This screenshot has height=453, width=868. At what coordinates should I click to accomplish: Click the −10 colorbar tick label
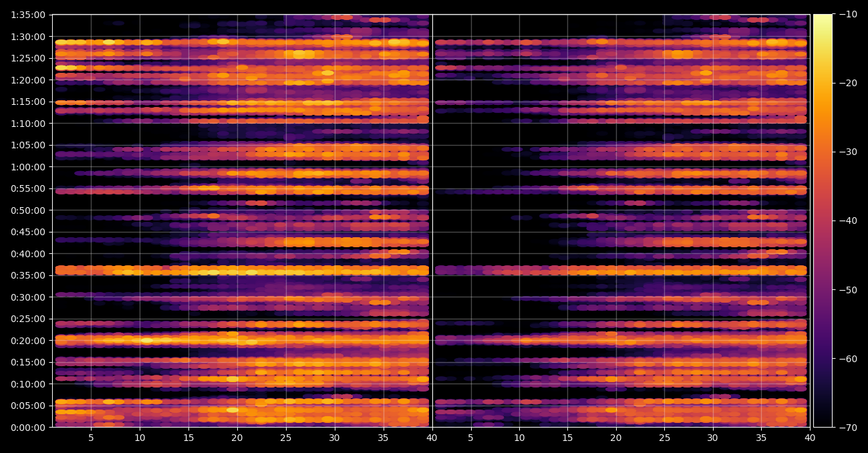[x=847, y=14]
